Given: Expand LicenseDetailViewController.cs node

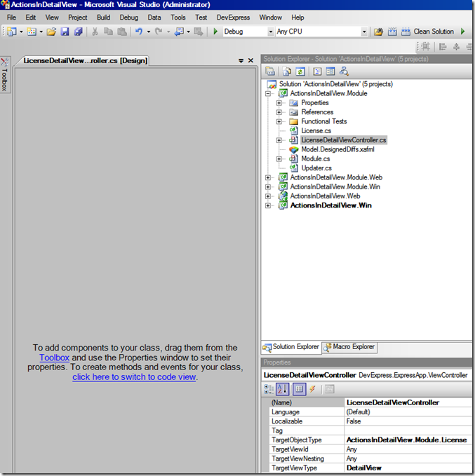Looking at the screenshot, I should click(279, 140).
